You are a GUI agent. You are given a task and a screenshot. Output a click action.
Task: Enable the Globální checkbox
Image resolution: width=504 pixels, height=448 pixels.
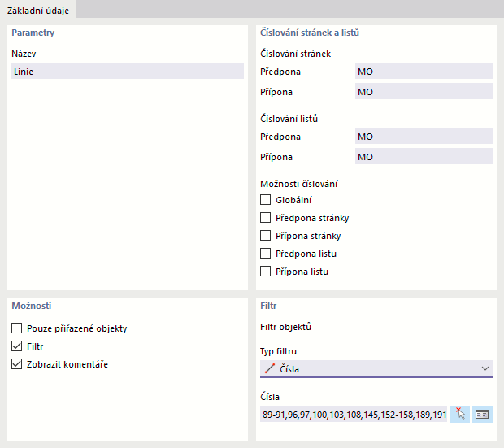click(x=265, y=200)
